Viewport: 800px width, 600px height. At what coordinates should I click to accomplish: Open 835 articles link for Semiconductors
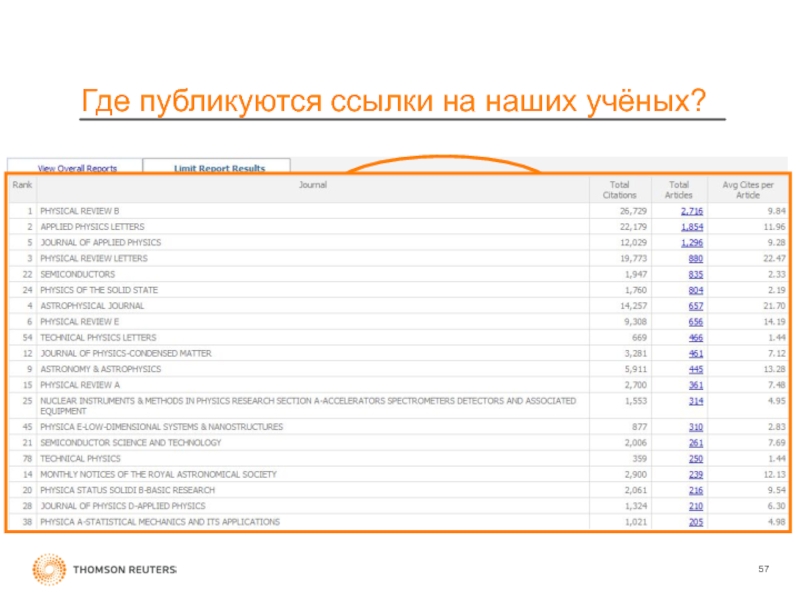[695, 274]
